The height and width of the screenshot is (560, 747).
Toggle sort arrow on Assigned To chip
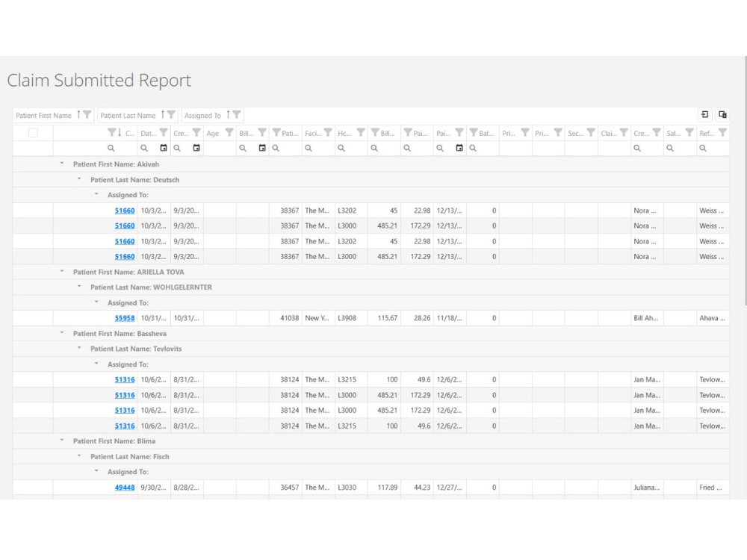coord(228,115)
